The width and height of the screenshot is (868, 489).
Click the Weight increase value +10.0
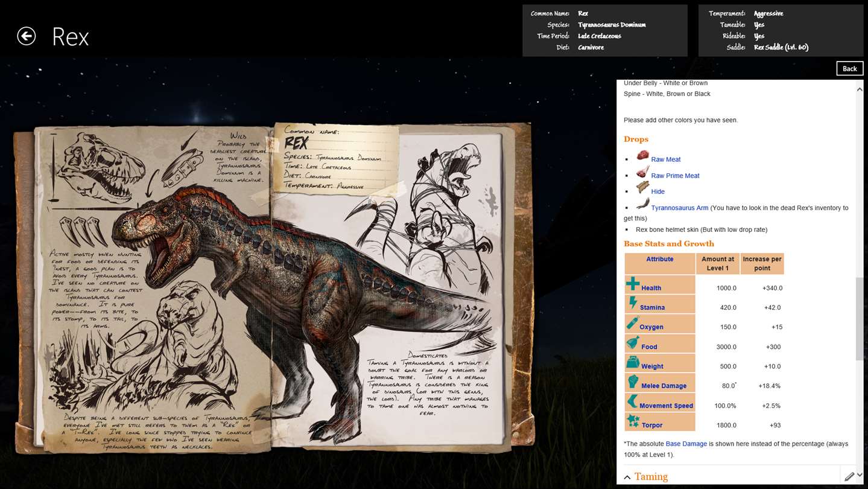pyautogui.click(x=772, y=366)
